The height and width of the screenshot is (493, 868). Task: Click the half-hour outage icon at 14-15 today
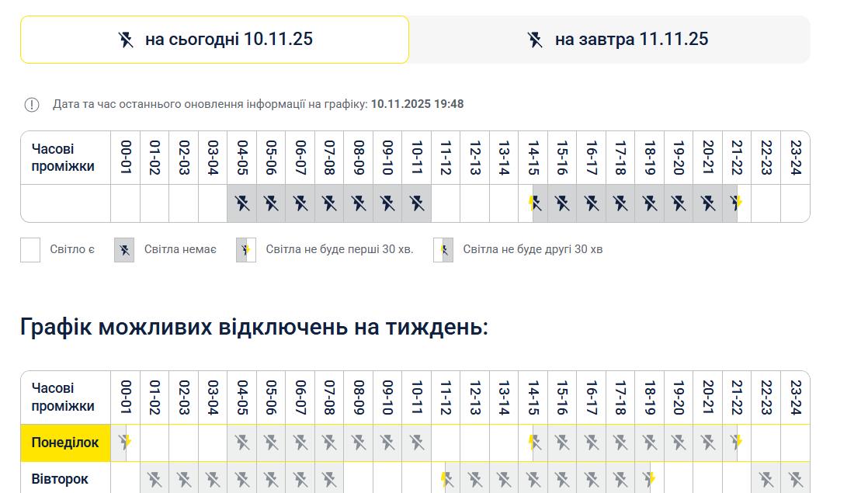[x=534, y=203]
